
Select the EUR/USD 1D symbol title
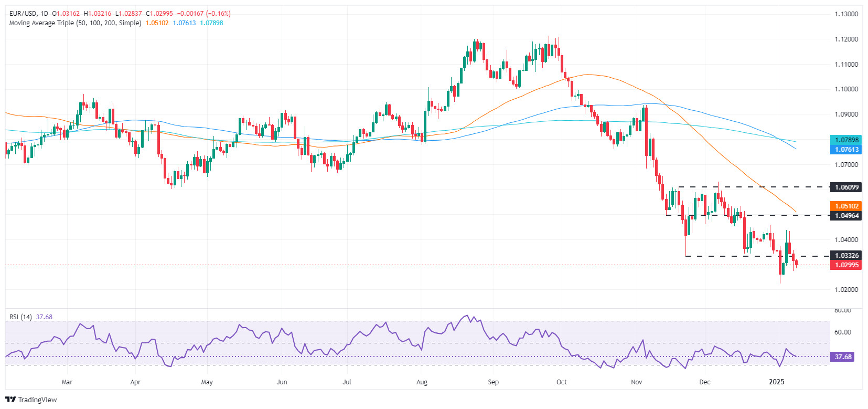click(28, 14)
